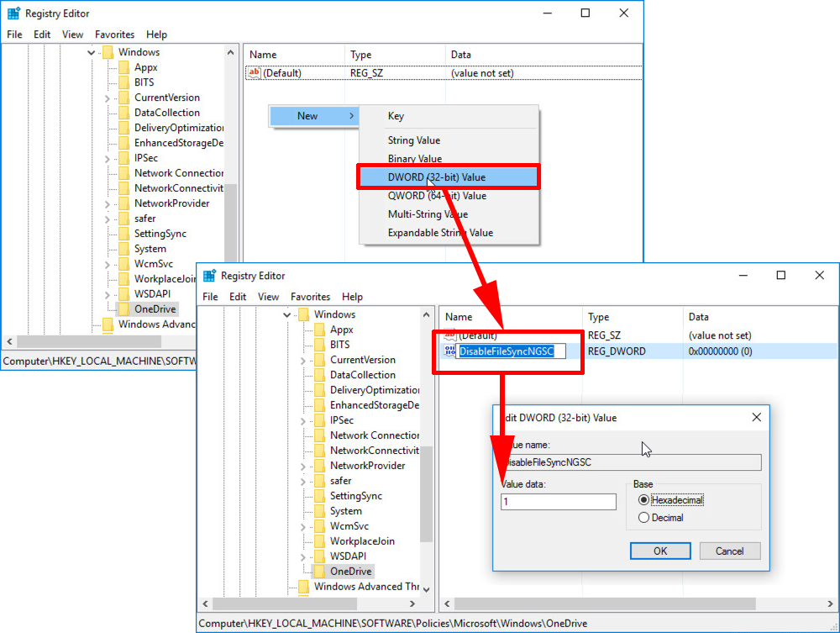This screenshot has height=633, width=840.
Task: Expand WSDAPI node in front window
Action: pos(303,557)
